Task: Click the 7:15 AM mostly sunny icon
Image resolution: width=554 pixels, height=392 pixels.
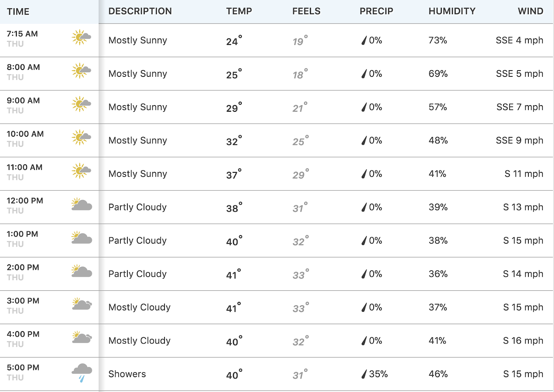Action: pyautogui.click(x=81, y=37)
